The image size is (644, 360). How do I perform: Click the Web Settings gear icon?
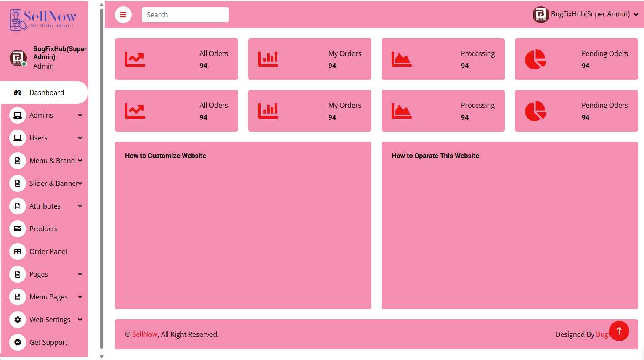tap(18, 320)
